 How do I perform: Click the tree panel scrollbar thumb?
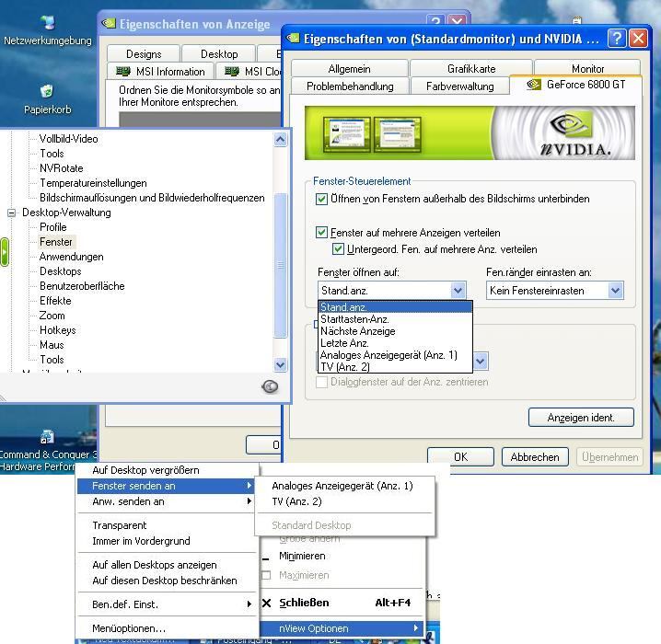pos(280,265)
